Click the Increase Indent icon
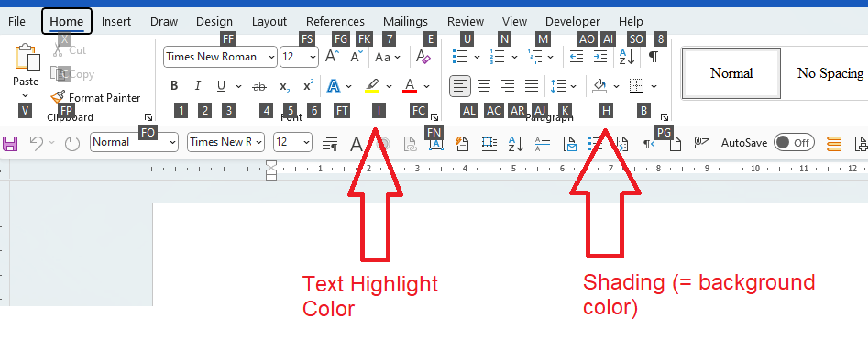 [x=600, y=57]
